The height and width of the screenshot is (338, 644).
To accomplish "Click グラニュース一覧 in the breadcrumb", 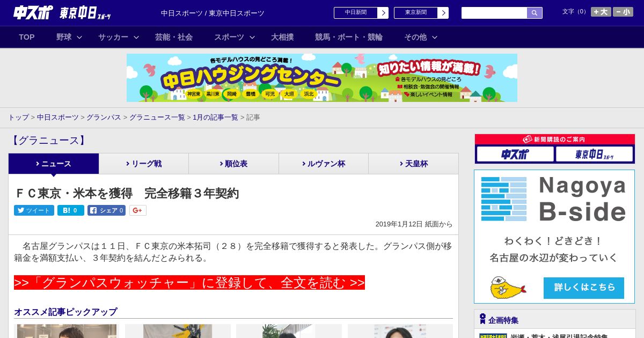I will pos(157,117).
